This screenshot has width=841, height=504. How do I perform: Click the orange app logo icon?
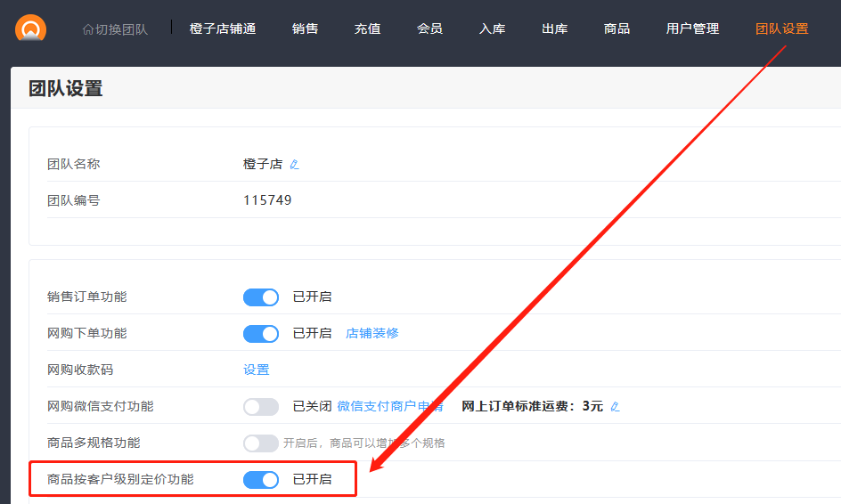click(x=30, y=28)
